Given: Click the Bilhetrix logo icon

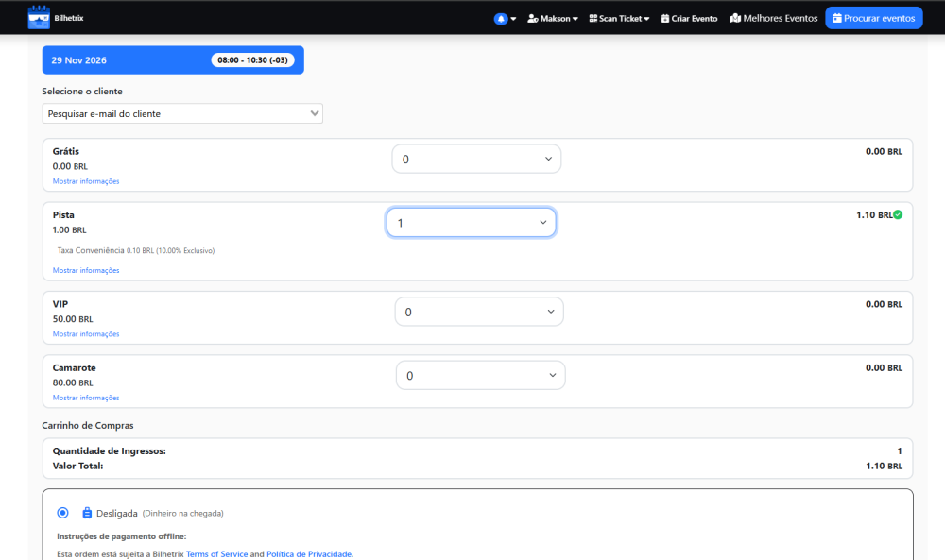Looking at the screenshot, I should coord(38,17).
